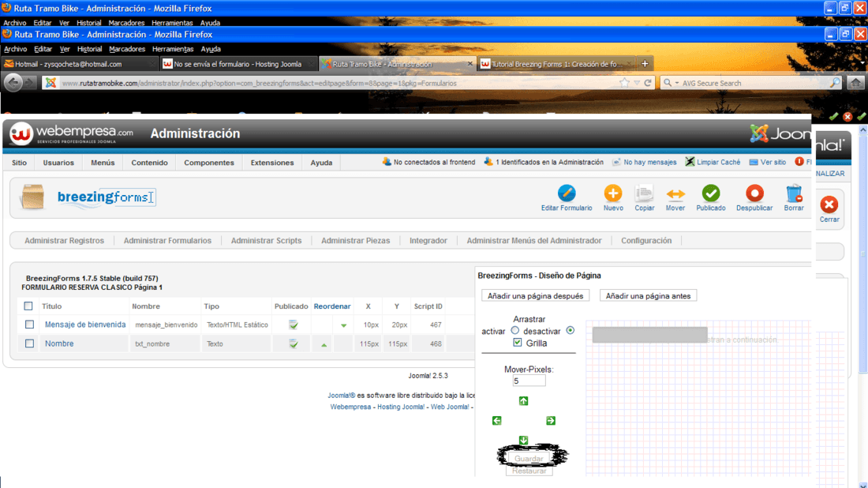Open a new Firefox tab
This screenshot has width=868, height=488.
click(645, 64)
